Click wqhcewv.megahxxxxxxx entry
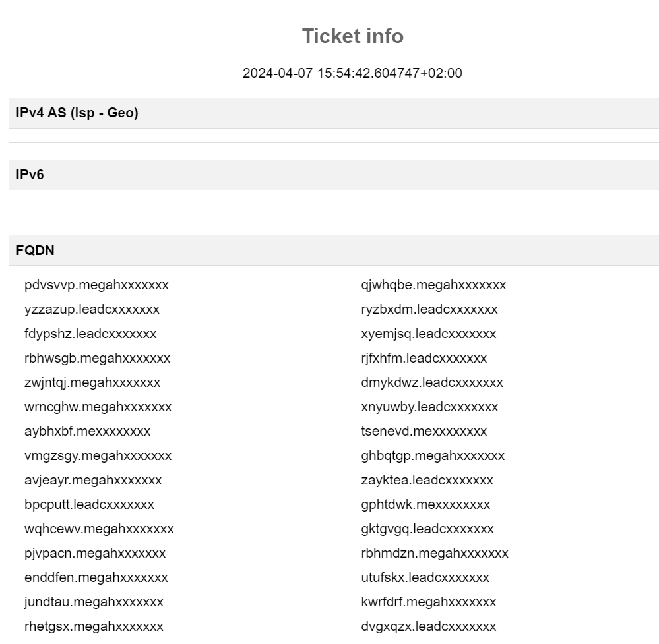The image size is (659, 644). pyautogui.click(x=99, y=529)
